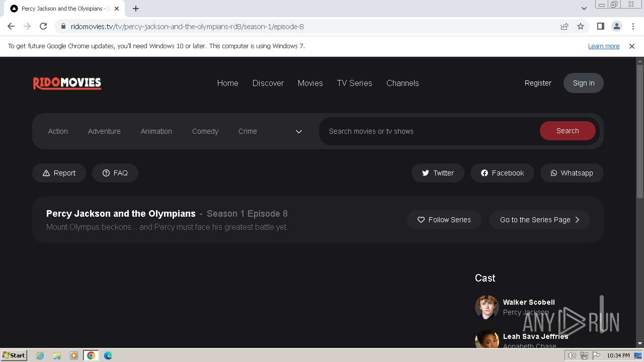Select the Action genre
Image resolution: width=644 pixels, height=362 pixels.
pyautogui.click(x=58, y=131)
